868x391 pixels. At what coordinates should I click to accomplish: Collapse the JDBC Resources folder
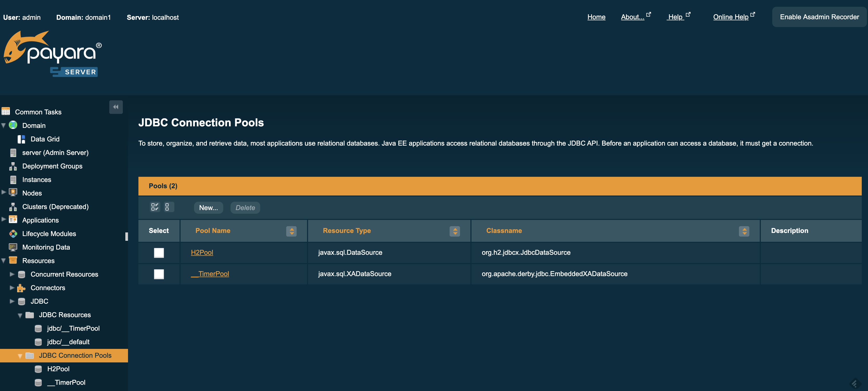20,315
